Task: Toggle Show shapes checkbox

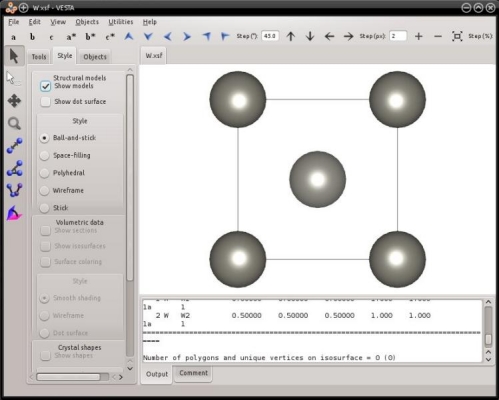Action: pos(45,355)
